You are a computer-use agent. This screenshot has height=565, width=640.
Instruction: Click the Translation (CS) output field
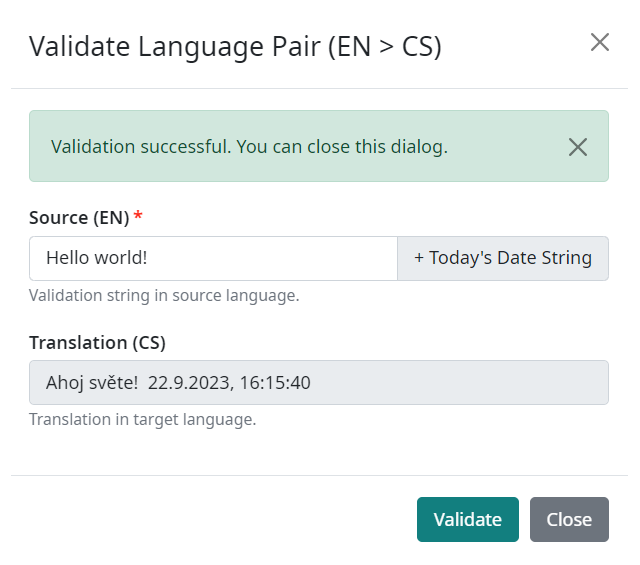(319, 383)
